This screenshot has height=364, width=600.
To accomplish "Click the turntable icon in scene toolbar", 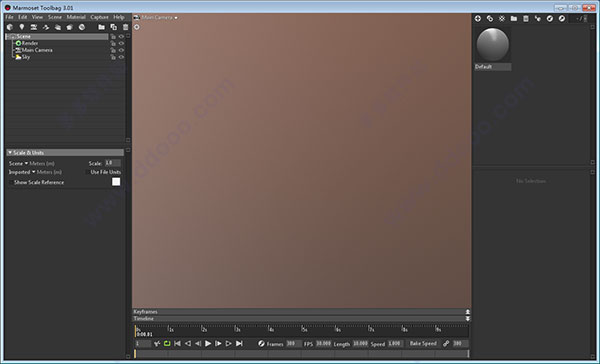I will click(x=46, y=27).
